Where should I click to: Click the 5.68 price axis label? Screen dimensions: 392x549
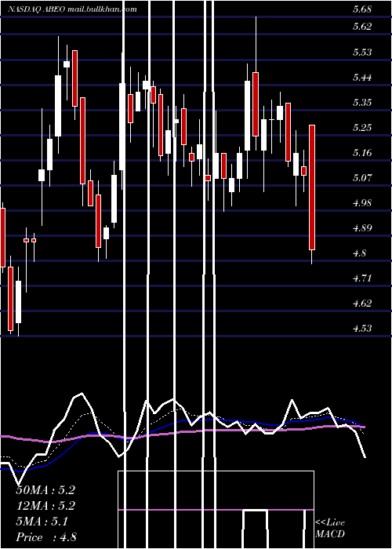[362, 9]
